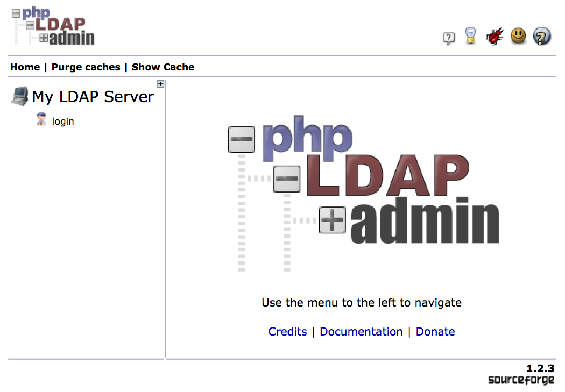
Task: Open help with the blue question mark icon
Action: (542, 36)
